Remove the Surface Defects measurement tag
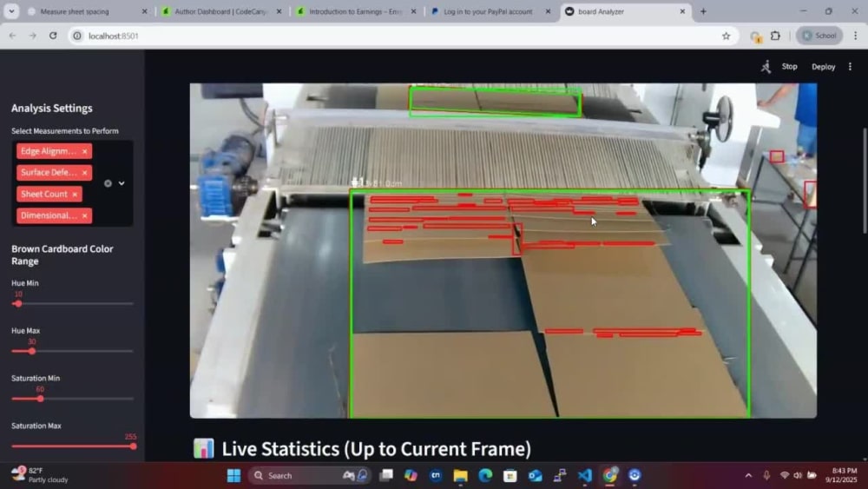 [x=85, y=173]
